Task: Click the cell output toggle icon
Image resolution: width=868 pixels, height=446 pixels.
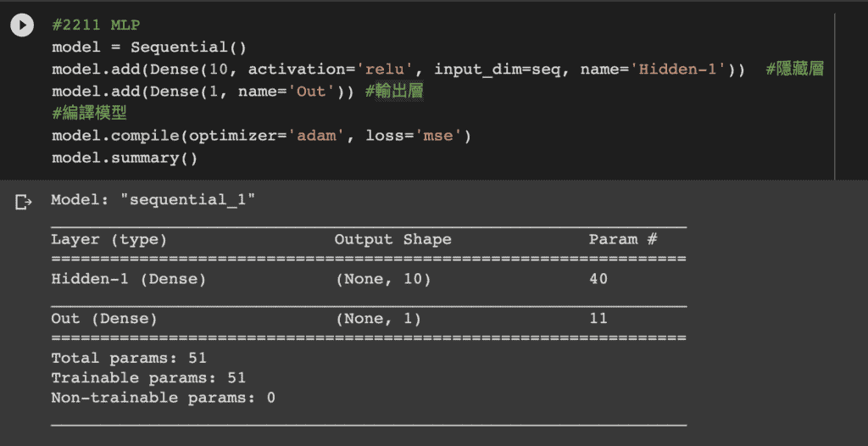Action: pos(23,202)
